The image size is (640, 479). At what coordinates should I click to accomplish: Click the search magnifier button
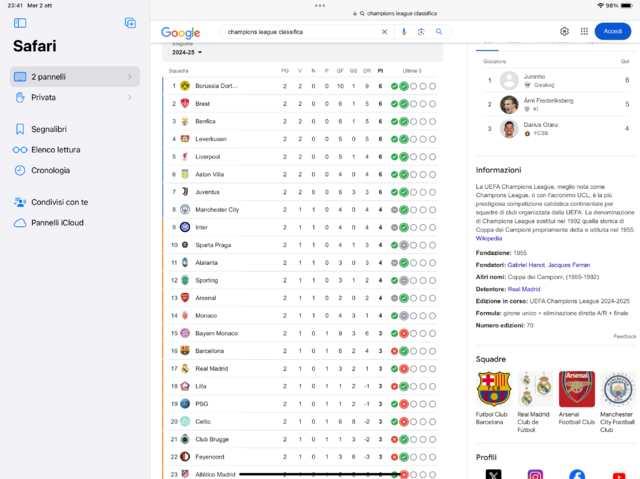439,32
